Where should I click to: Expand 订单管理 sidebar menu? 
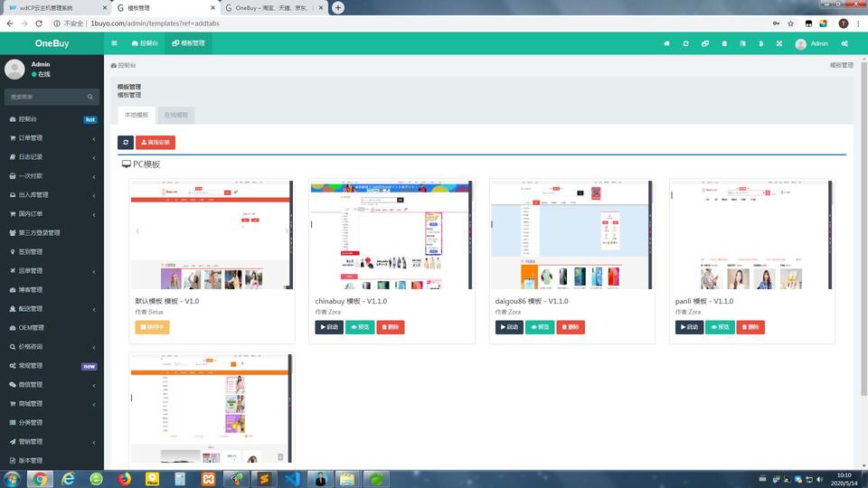tap(52, 137)
